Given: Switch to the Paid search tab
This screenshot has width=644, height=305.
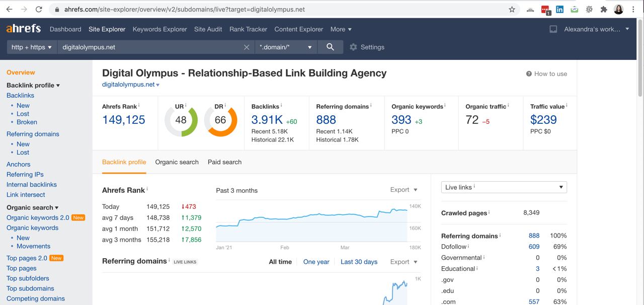Looking at the screenshot, I should coord(225,162).
